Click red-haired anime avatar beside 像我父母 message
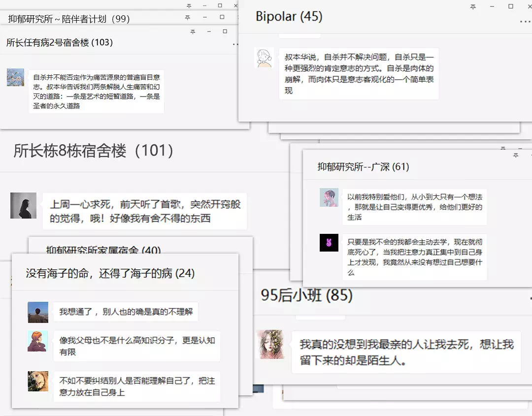The image size is (532, 416). 37,341
